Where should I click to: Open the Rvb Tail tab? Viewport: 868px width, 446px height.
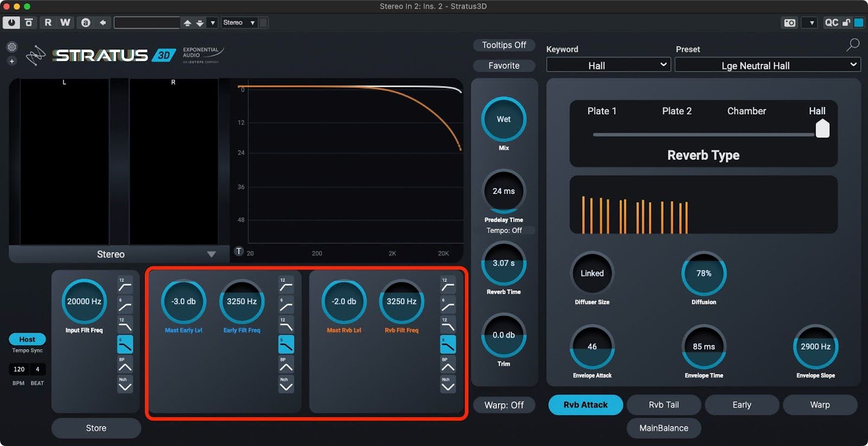663,405
